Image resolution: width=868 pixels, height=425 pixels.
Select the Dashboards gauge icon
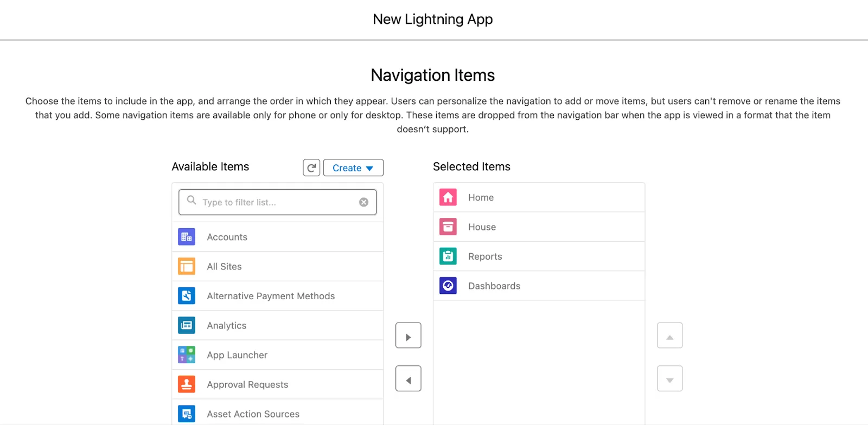coord(448,286)
